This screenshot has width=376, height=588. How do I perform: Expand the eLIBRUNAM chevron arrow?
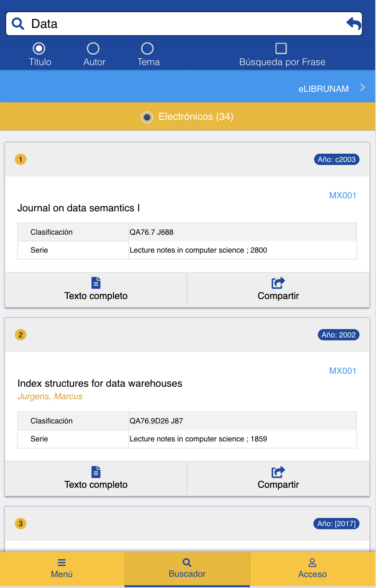(363, 87)
